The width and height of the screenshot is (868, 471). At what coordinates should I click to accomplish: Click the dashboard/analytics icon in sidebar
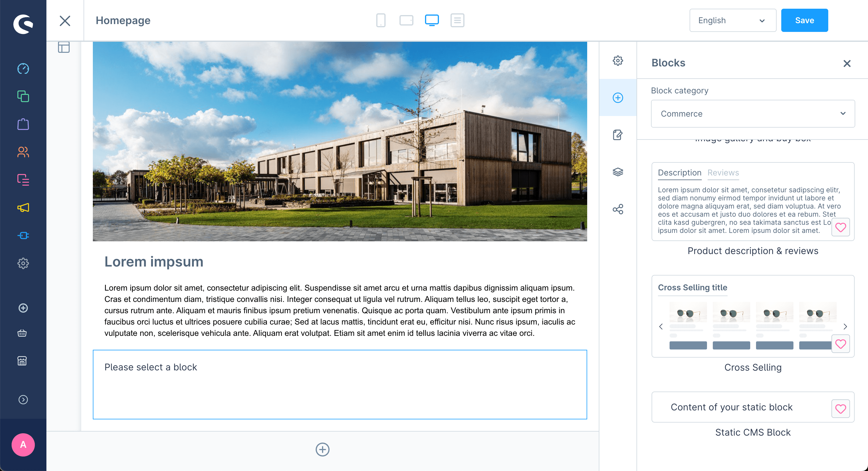(x=23, y=69)
